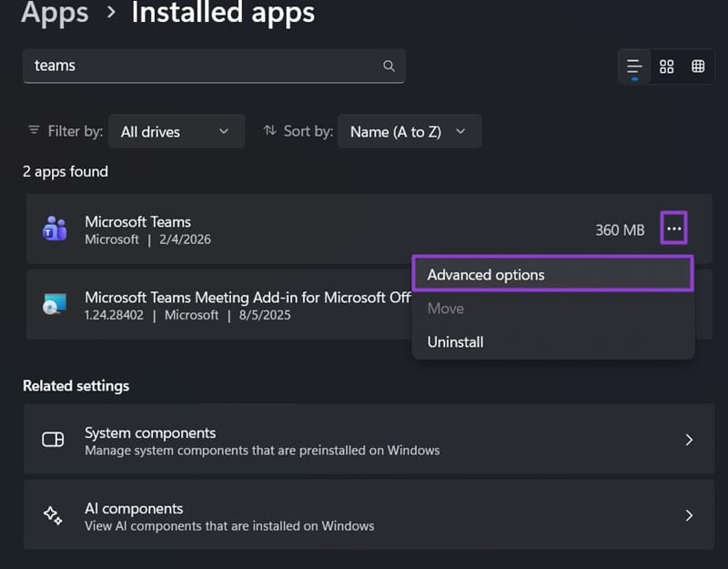This screenshot has height=569, width=728.
Task: Switch to grid view layout
Action: tap(666, 66)
